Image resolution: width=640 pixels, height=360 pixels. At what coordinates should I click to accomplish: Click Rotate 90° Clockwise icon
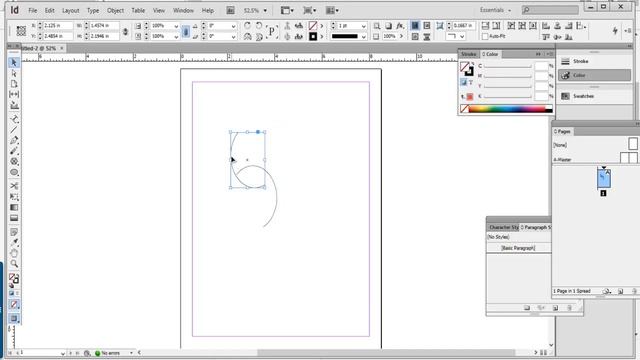coord(247,25)
